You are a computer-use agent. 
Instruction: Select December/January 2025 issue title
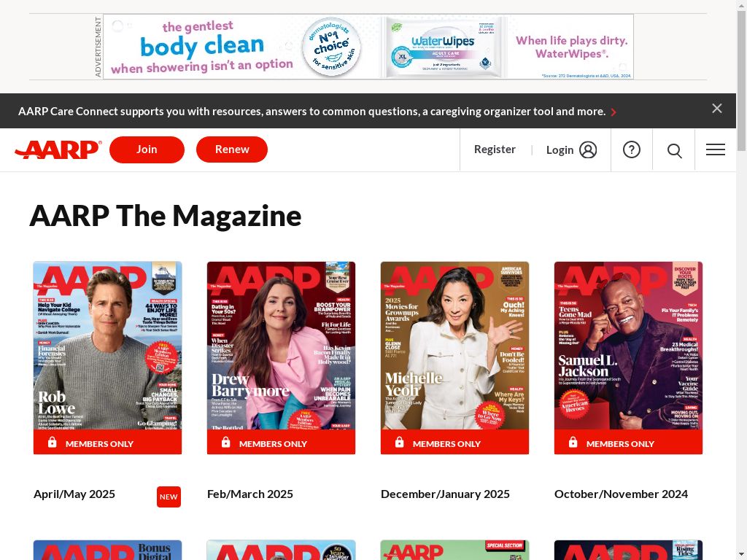pyautogui.click(x=445, y=494)
